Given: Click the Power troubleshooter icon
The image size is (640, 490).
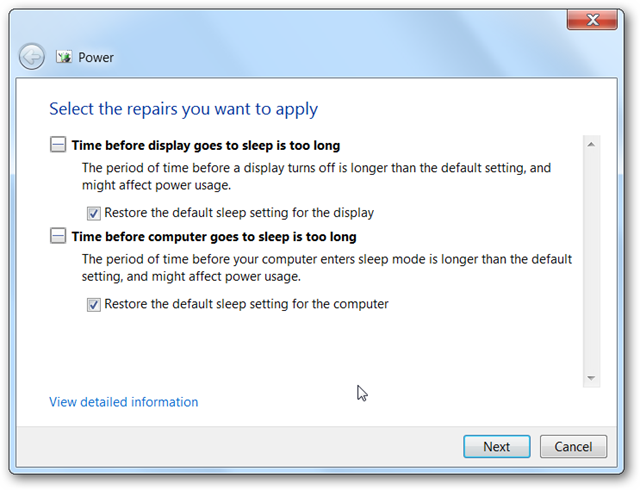Looking at the screenshot, I should tap(64, 57).
